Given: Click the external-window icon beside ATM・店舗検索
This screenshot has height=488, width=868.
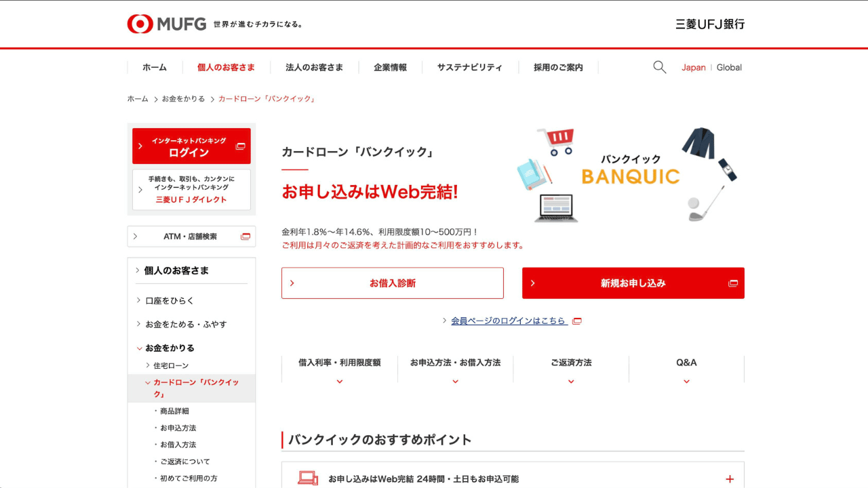Looking at the screenshot, I should [x=245, y=237].
